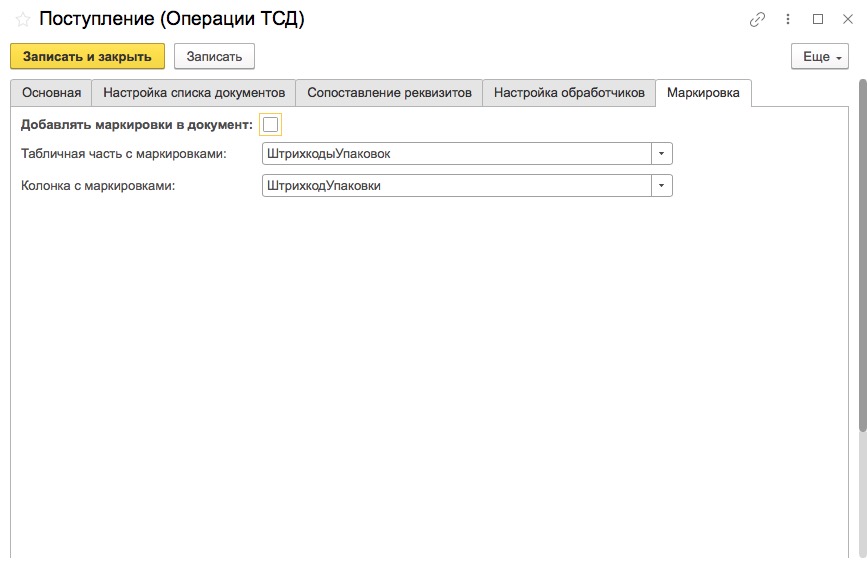Select the Настройка обработчиков tab
Viewport: 867px width, 569px height.
tap(569, 93)
